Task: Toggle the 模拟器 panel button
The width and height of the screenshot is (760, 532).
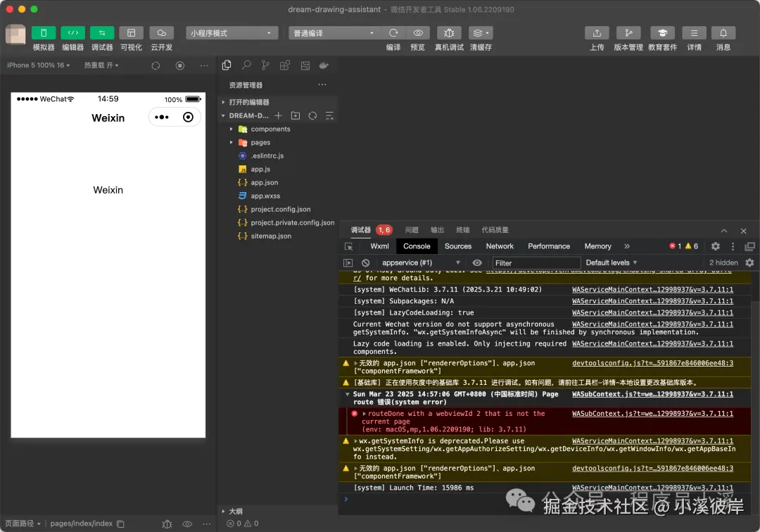Action: click(x=44, y=33)
